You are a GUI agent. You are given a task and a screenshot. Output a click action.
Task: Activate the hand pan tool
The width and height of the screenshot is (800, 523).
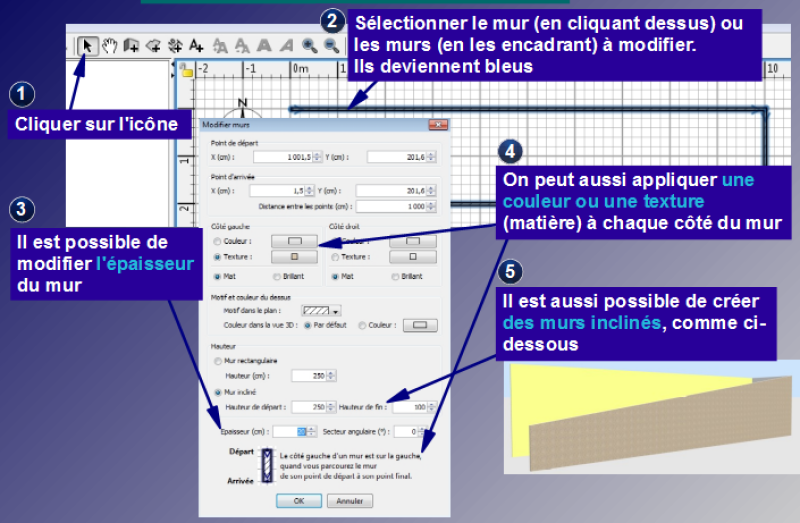tap(109, 45)
